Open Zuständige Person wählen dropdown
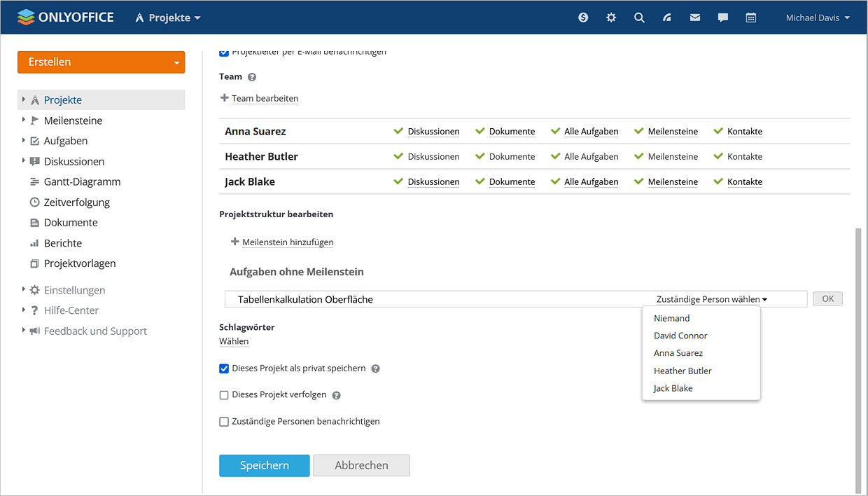The width and height of the screenshot is (868, 496). click(x=712, y=299)
